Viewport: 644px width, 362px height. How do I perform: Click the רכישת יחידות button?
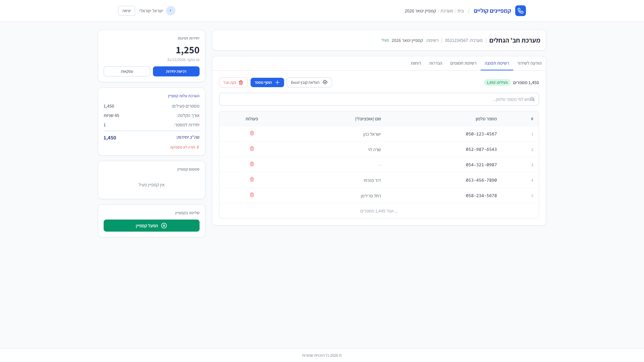point(176,71)
